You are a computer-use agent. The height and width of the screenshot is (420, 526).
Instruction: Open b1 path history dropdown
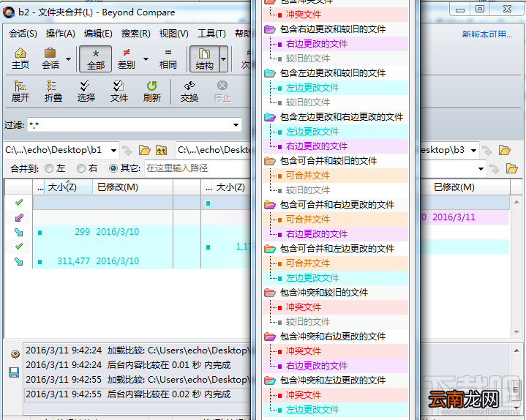point(113,150)
